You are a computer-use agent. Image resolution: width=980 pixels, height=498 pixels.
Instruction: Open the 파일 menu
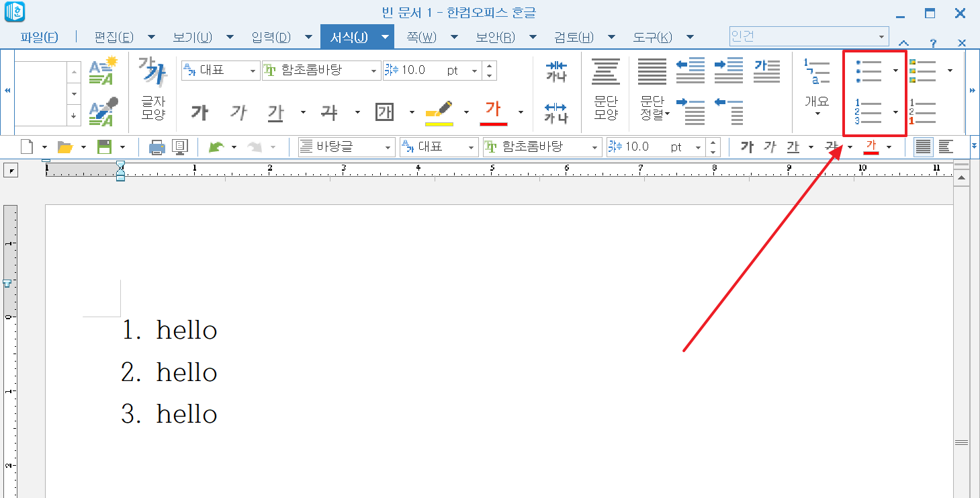click(x=39, y=37)
